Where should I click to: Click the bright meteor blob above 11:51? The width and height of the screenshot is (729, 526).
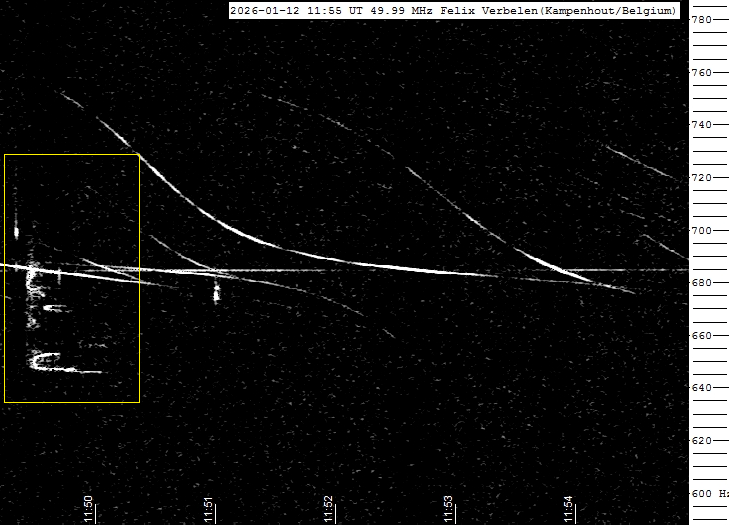217,293
